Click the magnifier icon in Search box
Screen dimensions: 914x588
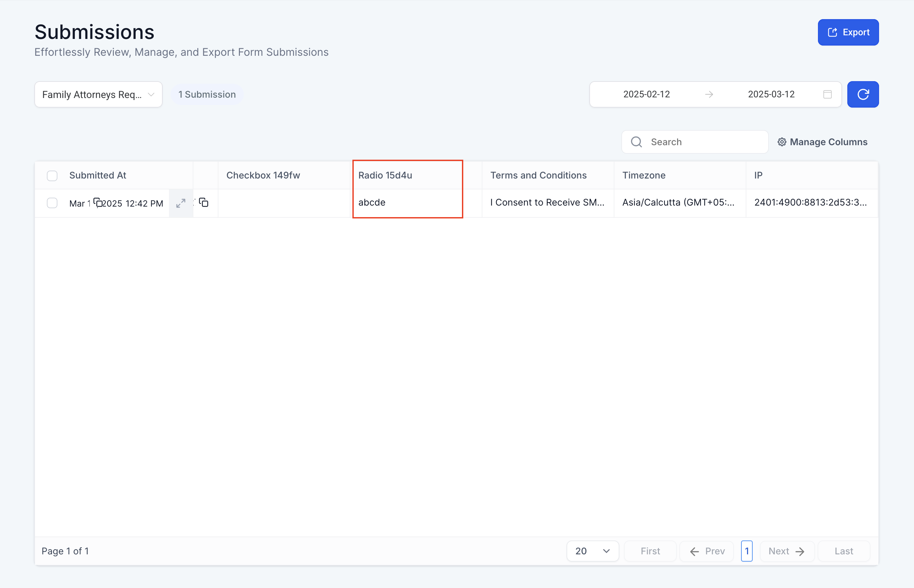pyautogui.click(x=636, y=142)
